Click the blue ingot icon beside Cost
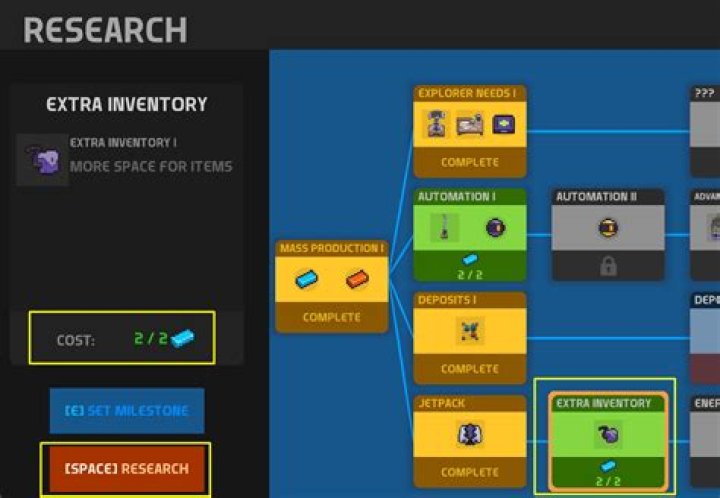 182,339
